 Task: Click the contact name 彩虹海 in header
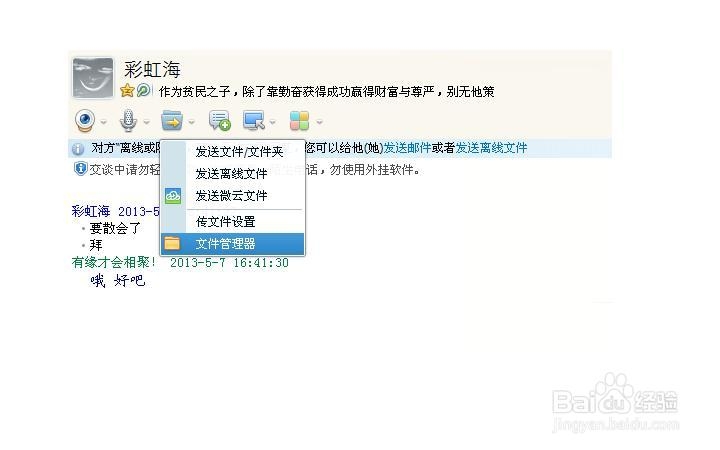click(x=152, y=70)
